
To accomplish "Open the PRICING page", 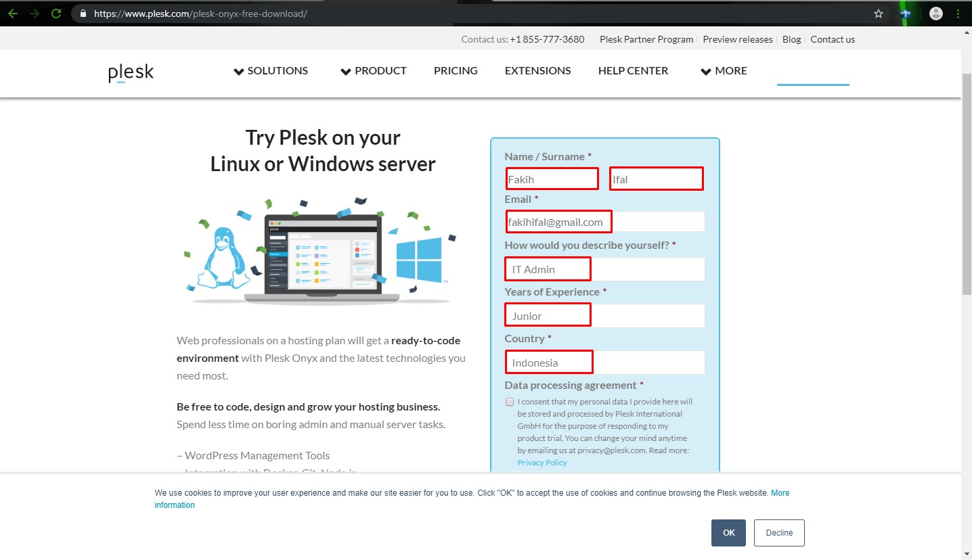I will click(x=456, y=70).
